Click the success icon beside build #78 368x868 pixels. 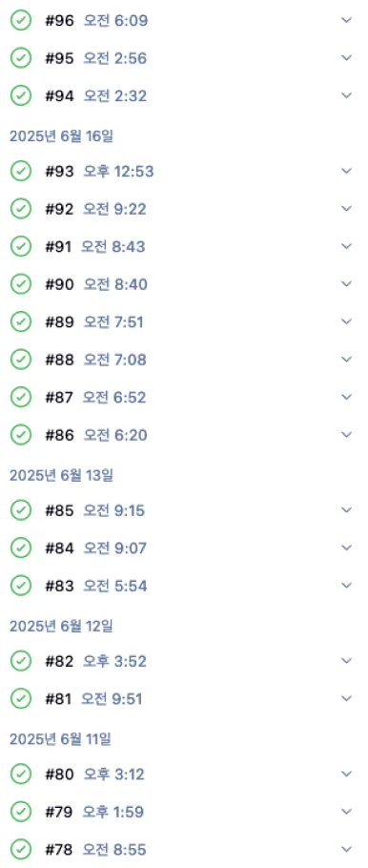[x=21, y=849]
